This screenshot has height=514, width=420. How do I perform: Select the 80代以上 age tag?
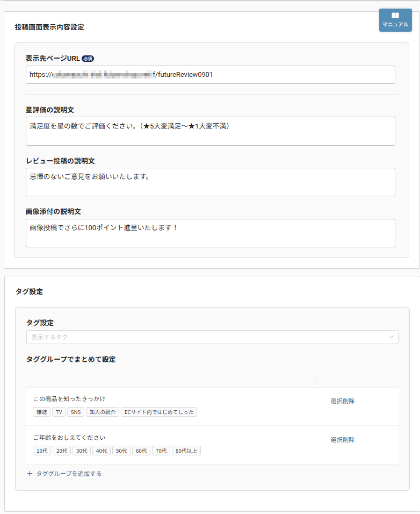click(186, 451)
